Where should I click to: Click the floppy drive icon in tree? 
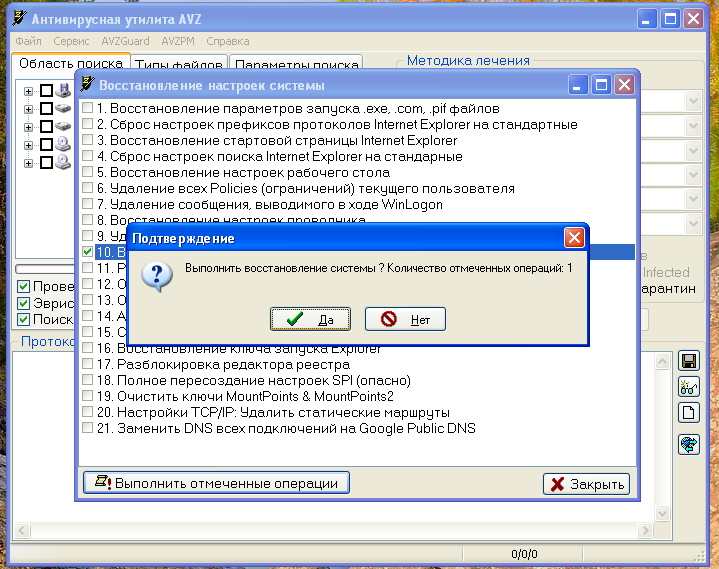[63, 90]
